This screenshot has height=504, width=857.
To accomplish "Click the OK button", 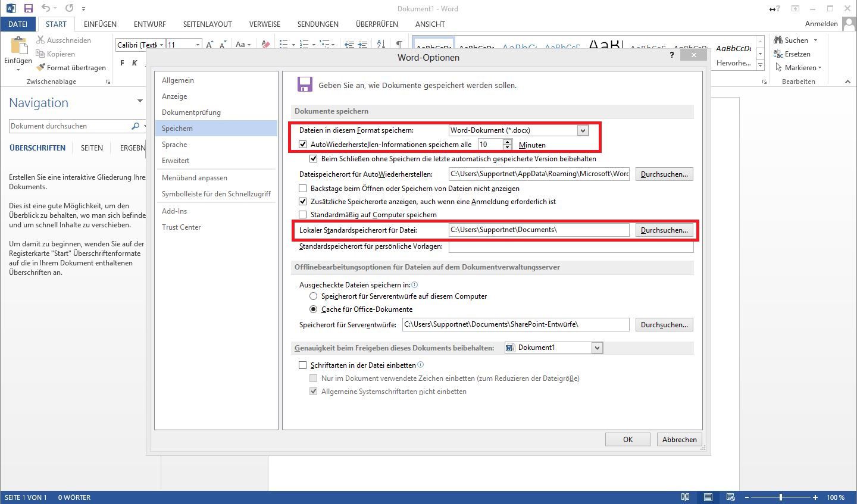I will [627, 439].
